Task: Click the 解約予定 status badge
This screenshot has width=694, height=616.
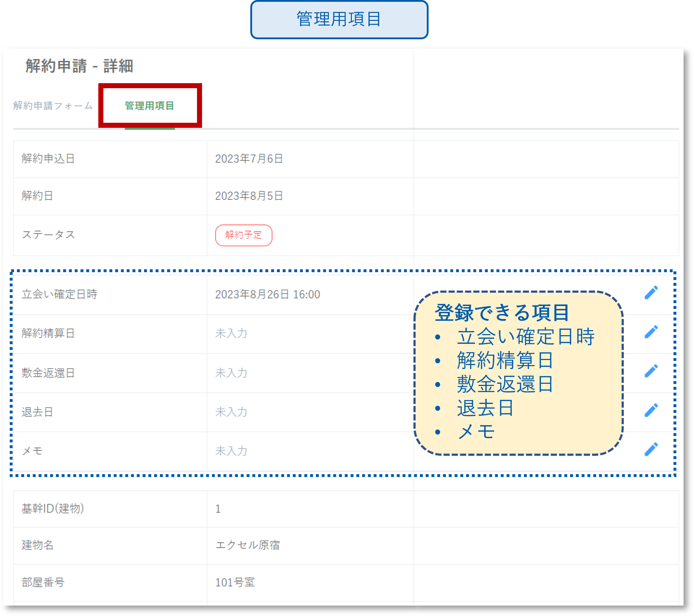Action: 243,235
